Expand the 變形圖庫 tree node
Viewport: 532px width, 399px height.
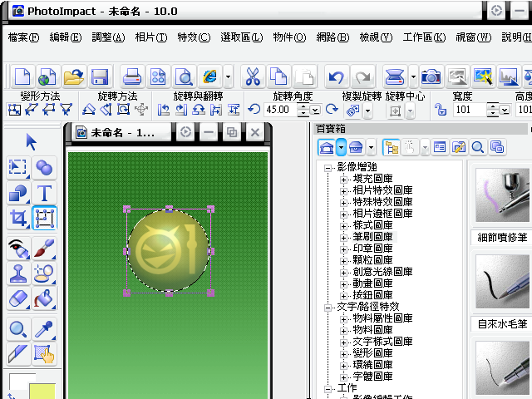pyautogui.click(x=343, y=354)
